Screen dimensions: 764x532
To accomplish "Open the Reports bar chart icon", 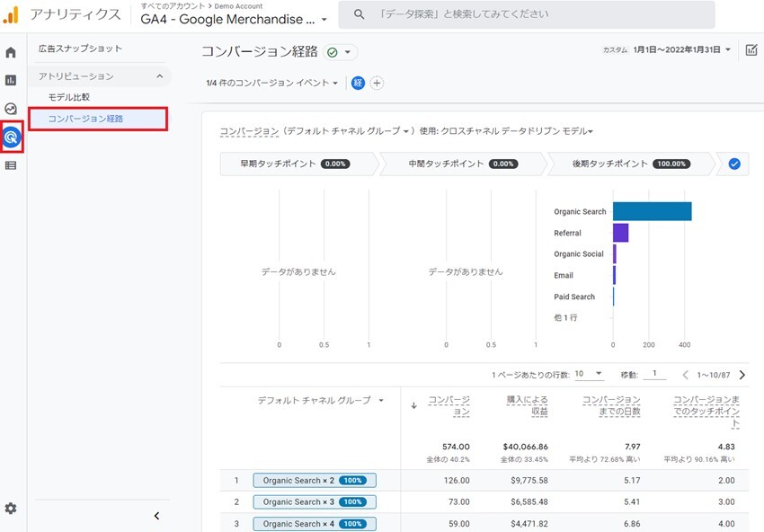I will coord(11,80).
